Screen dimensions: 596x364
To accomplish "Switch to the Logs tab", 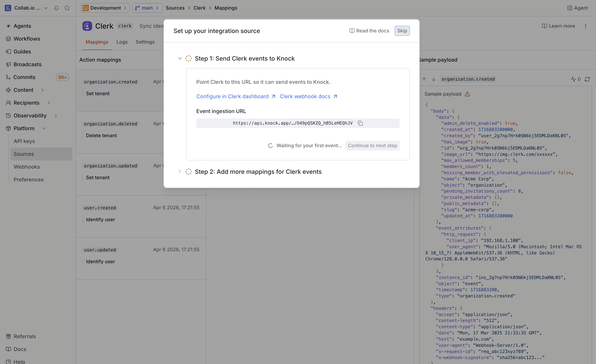I will click(122, 42).
